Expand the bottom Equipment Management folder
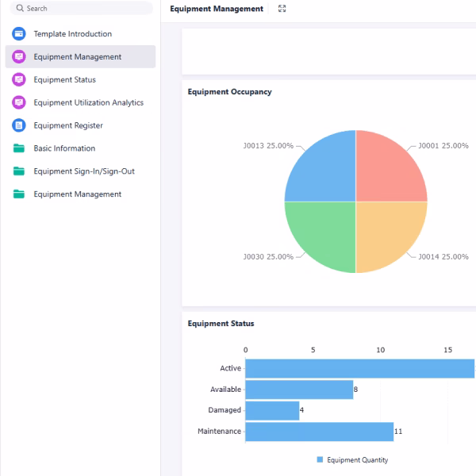 [x=77, y=194]
